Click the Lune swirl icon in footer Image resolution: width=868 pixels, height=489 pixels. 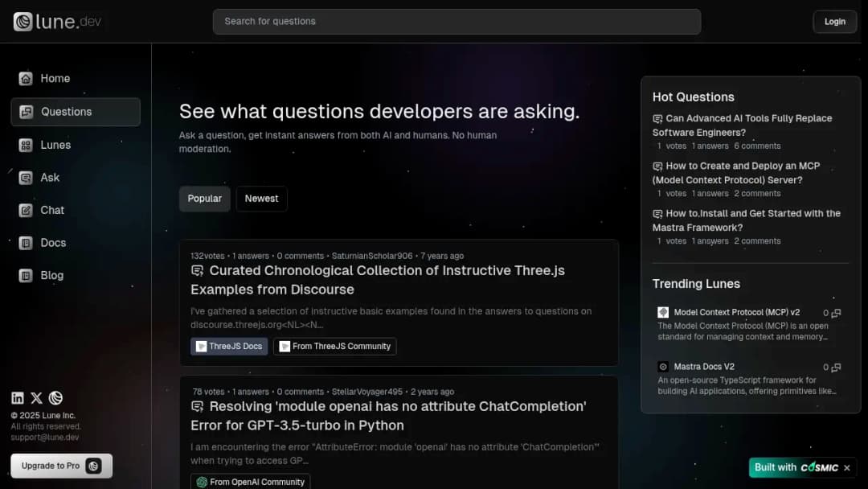pyautogui.click(x=55, y=398)
